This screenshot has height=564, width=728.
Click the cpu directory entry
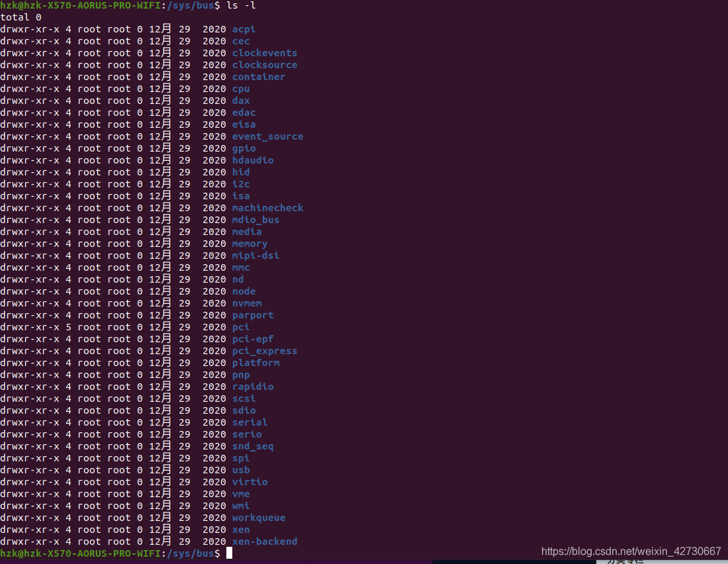point(240,88)
